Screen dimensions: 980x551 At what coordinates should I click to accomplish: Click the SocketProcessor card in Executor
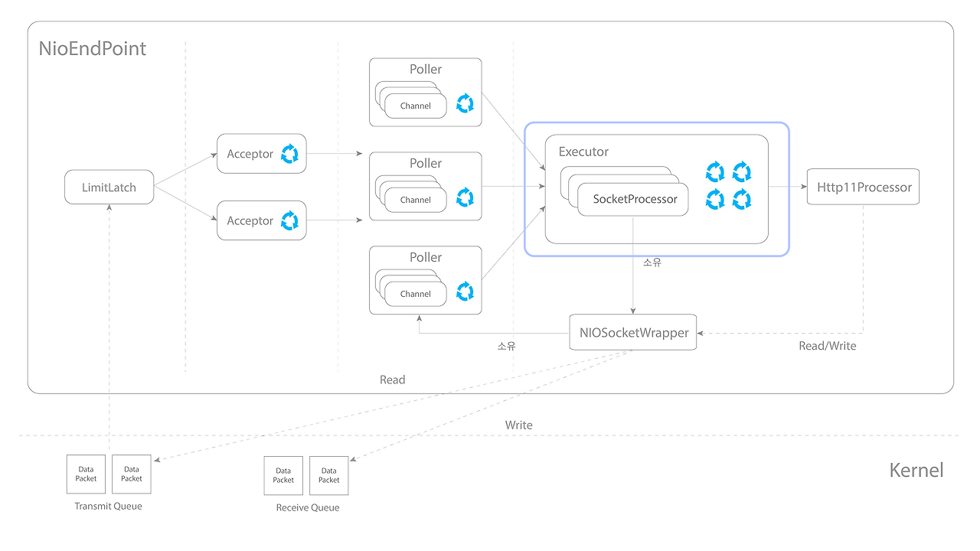click(x=633, y=199)
